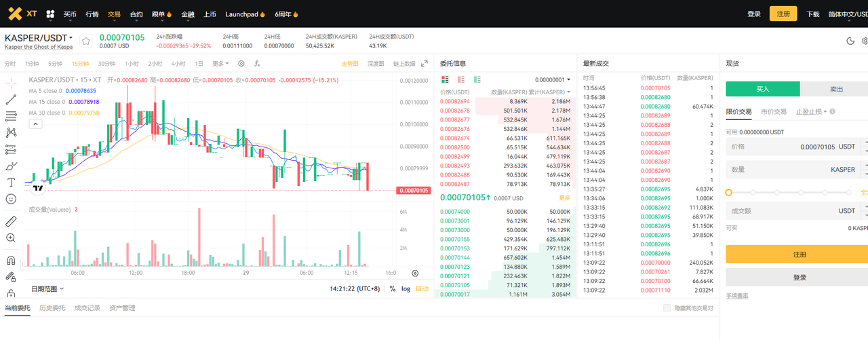Viewport: 868px width, 340px height.
Task: Open 止盈止损 order type dropdown
Action: point(812,112)
